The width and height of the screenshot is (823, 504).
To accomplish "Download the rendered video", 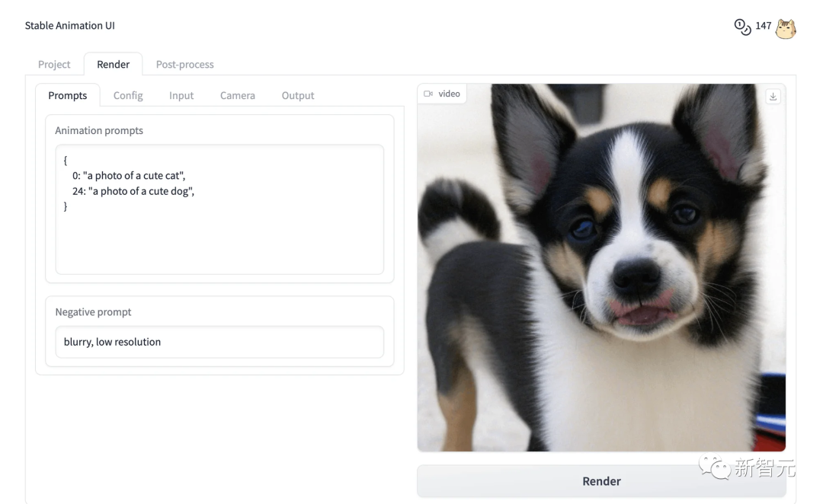I will pos(773,97).
